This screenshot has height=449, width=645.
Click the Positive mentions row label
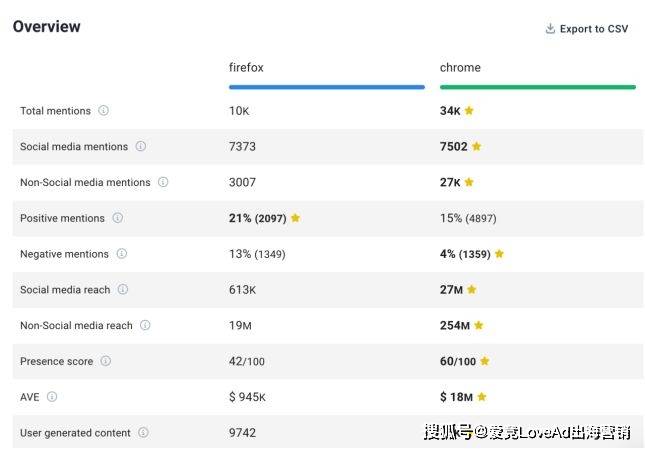[62, 218]
